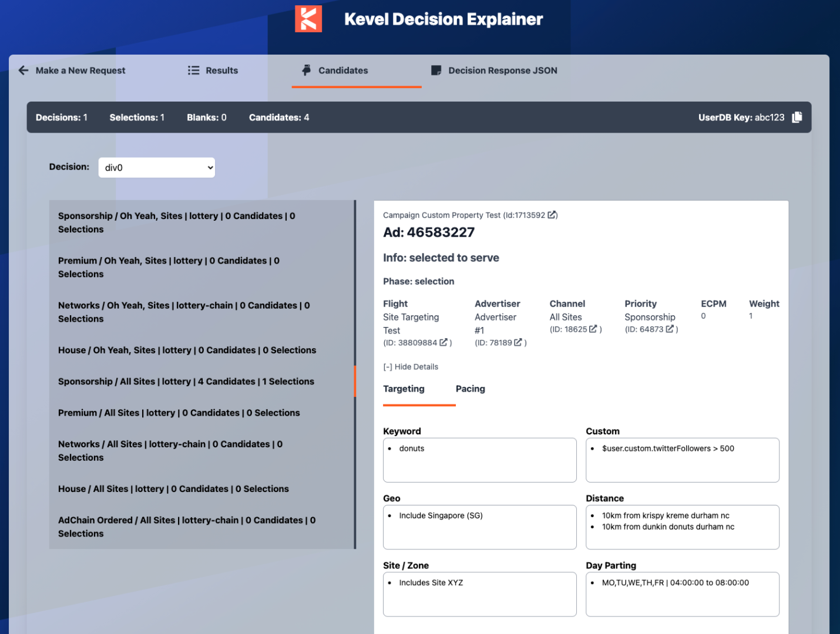Open channel 18625 external link icon

[x=593, y=329]
